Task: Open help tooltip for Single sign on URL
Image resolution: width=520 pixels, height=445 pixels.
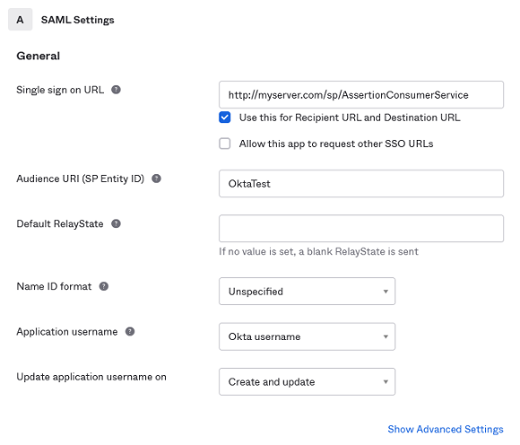Action: pos(116,90)
